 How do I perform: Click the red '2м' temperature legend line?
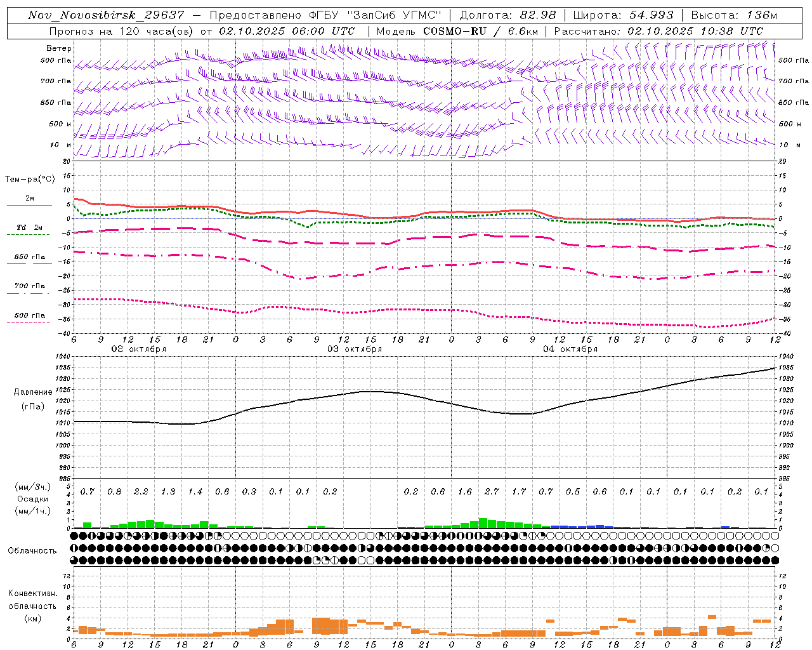(29, 205)
